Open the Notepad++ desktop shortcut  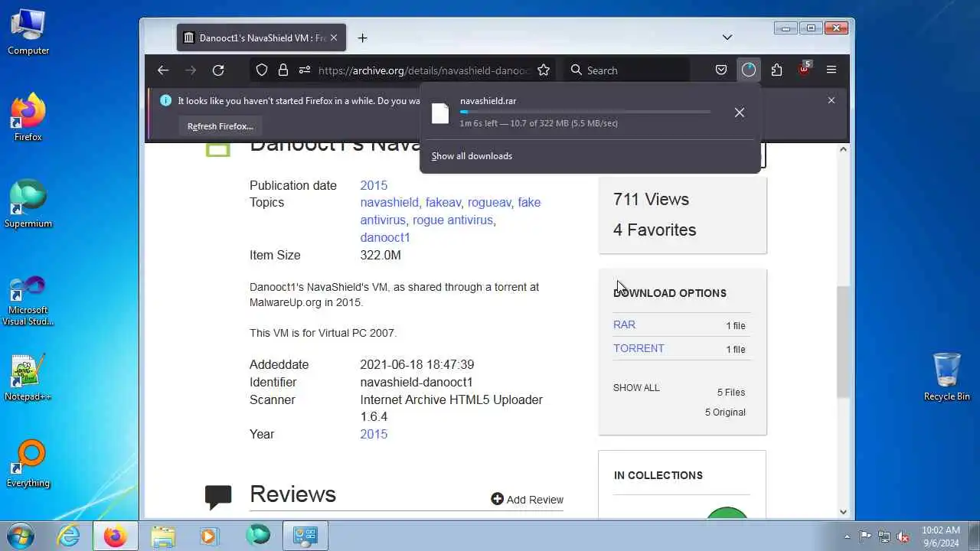(28, 377)
